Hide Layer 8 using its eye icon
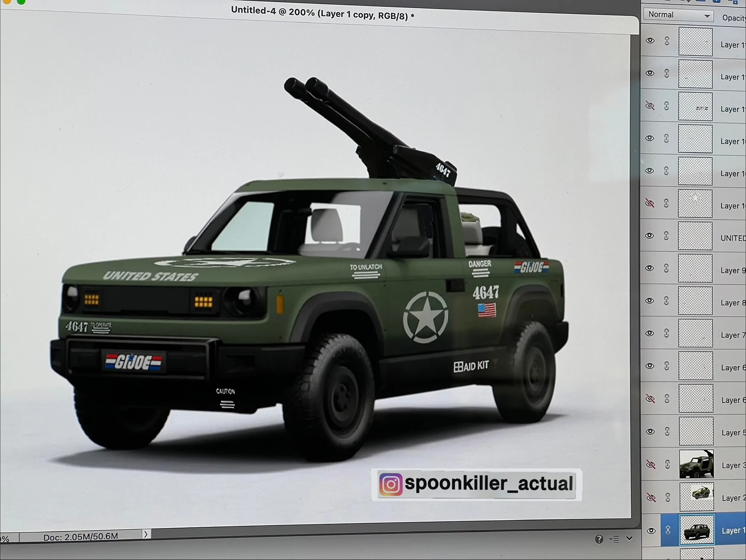The image size is (746, 560). coord(650,301)
